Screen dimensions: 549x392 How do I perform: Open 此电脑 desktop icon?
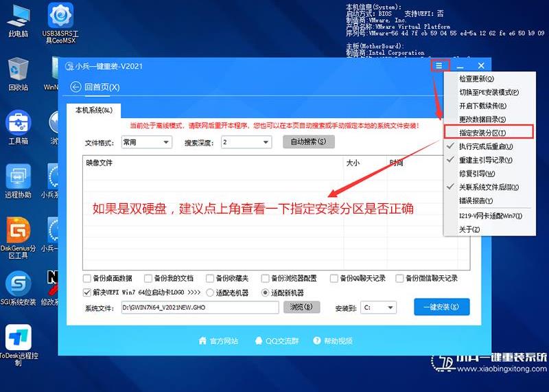click(18, 19)
